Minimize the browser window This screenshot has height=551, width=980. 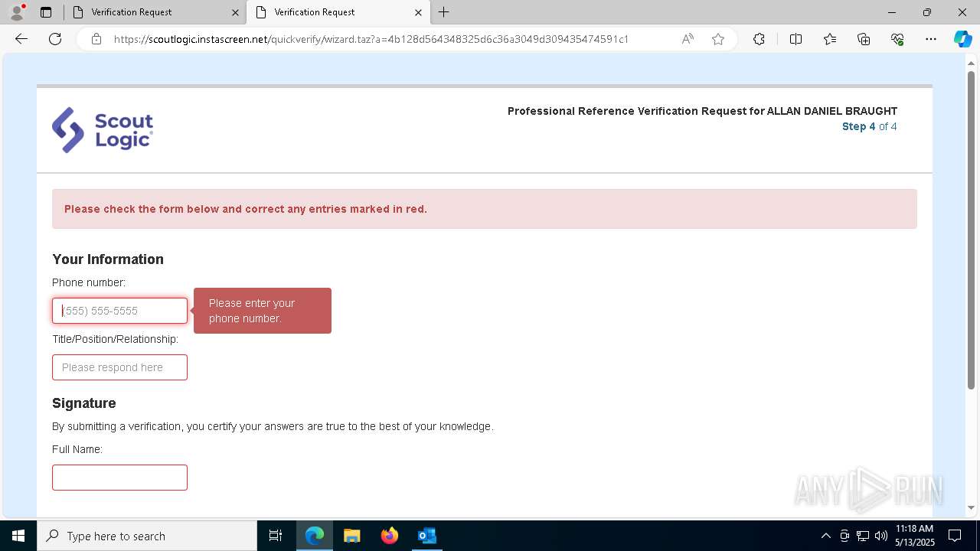coord(892,12)
